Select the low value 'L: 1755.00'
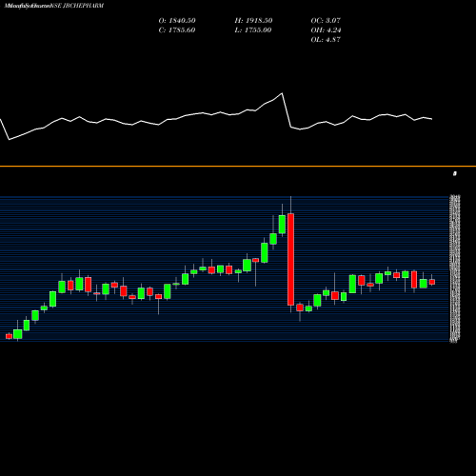Screen dimensions: 476x476 pos(253,30)
